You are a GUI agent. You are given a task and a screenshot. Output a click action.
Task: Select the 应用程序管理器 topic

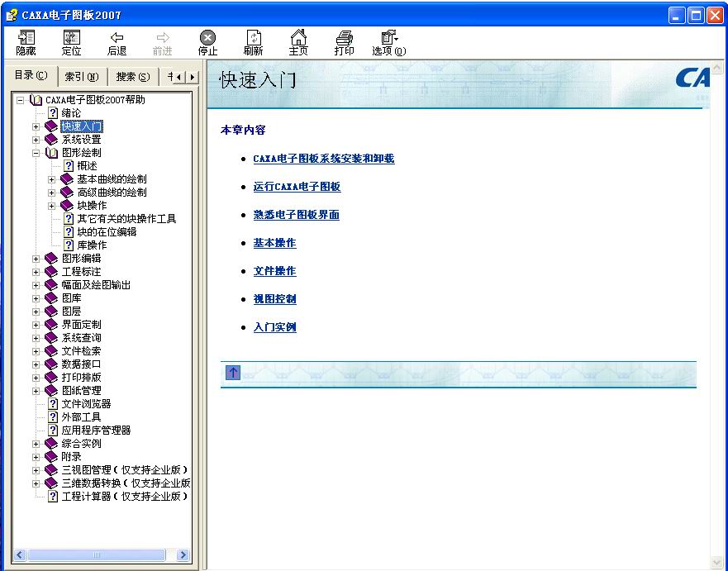coord(96,431)
